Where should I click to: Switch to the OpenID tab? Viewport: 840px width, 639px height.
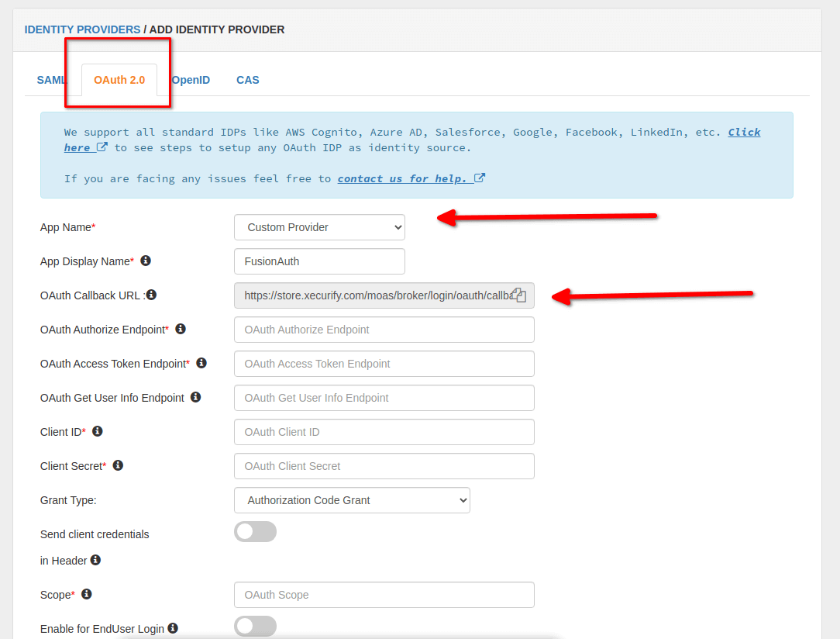coord(191,80)
